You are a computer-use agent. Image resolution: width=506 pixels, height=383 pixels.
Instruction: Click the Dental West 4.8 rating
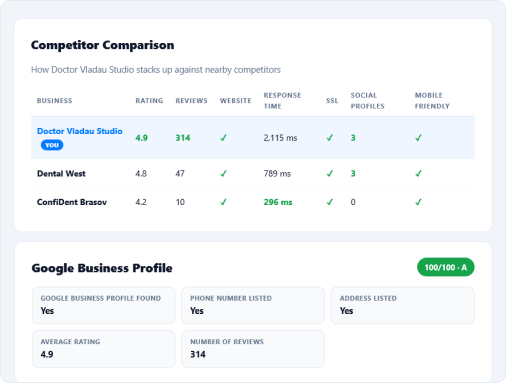141,174
